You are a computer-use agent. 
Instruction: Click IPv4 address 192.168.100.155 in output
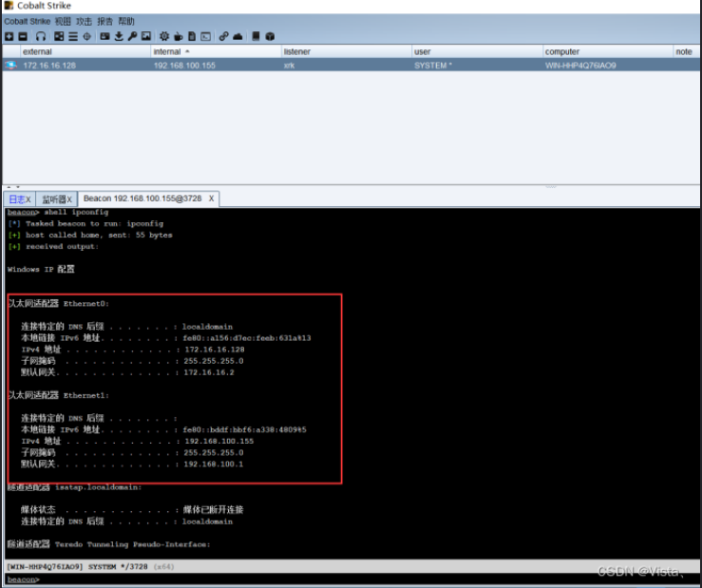(218, 441)
